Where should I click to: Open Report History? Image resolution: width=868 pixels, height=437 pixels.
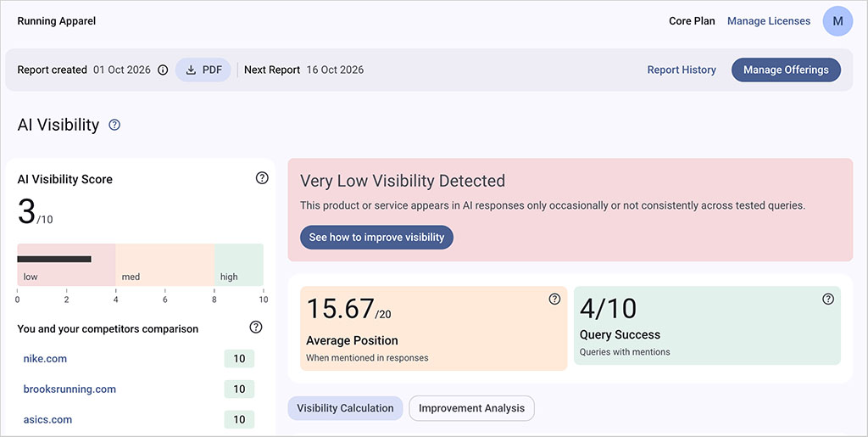[x=682, y=70]
